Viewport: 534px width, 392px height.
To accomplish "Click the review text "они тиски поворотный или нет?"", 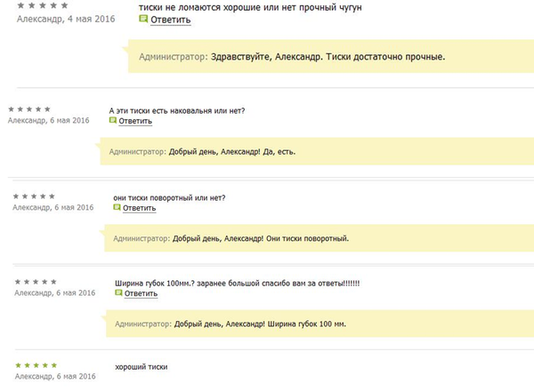I will (169, 197).
